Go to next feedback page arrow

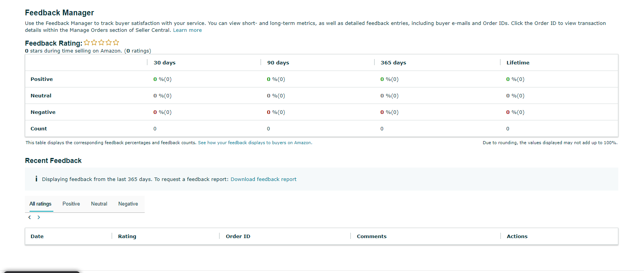point(39,217)
